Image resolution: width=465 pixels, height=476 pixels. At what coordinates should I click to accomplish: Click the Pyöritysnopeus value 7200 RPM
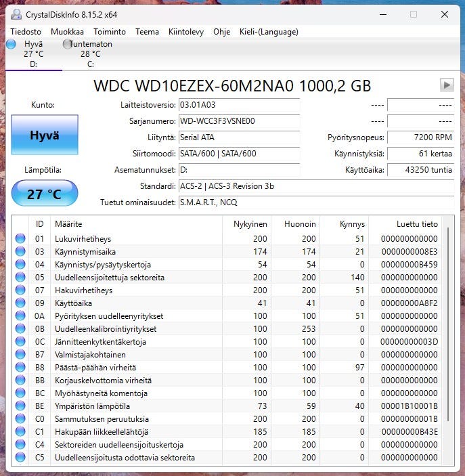[421, 137]
